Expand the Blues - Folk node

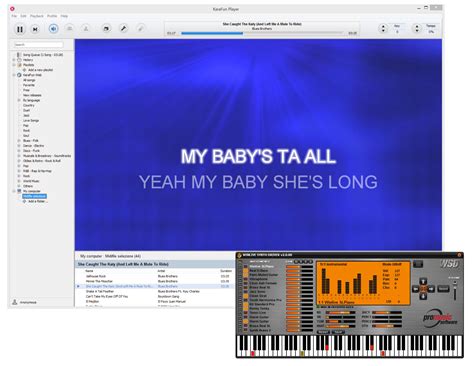[x=19, y=141]
